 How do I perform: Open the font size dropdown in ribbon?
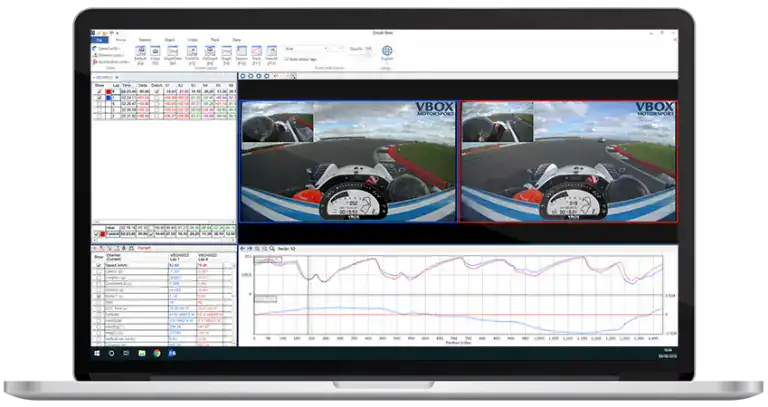(x=336, y=48)
